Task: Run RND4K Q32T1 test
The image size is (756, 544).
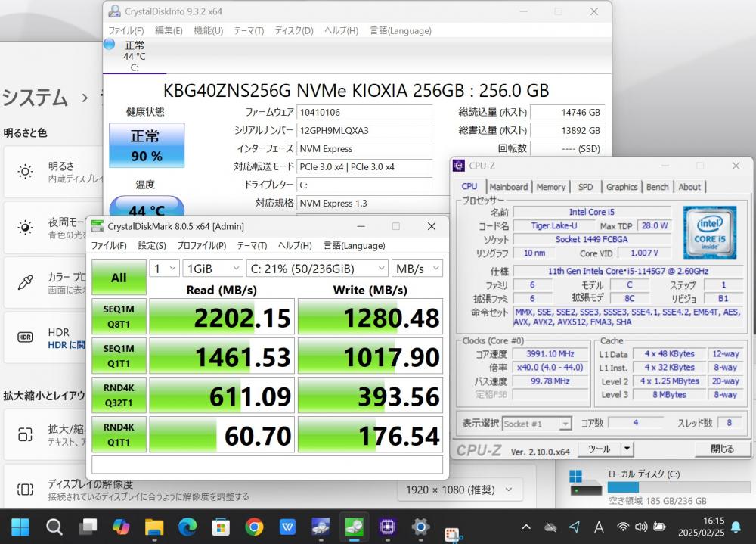Action: click(119, 396)
